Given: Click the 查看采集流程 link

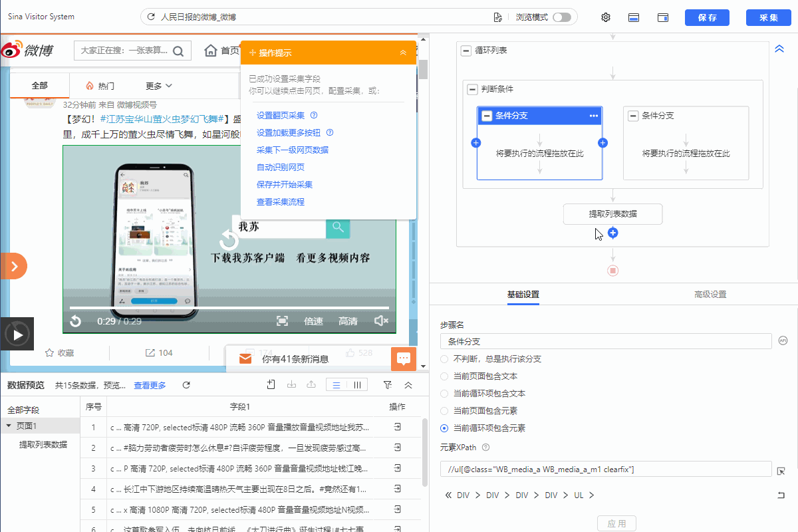Looking at the screenshot, I should point(281,202).
